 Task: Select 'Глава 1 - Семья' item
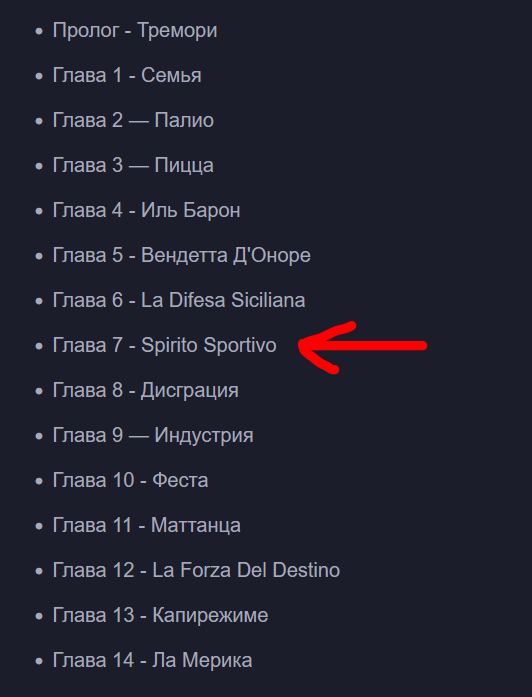(x=127, y=75)
